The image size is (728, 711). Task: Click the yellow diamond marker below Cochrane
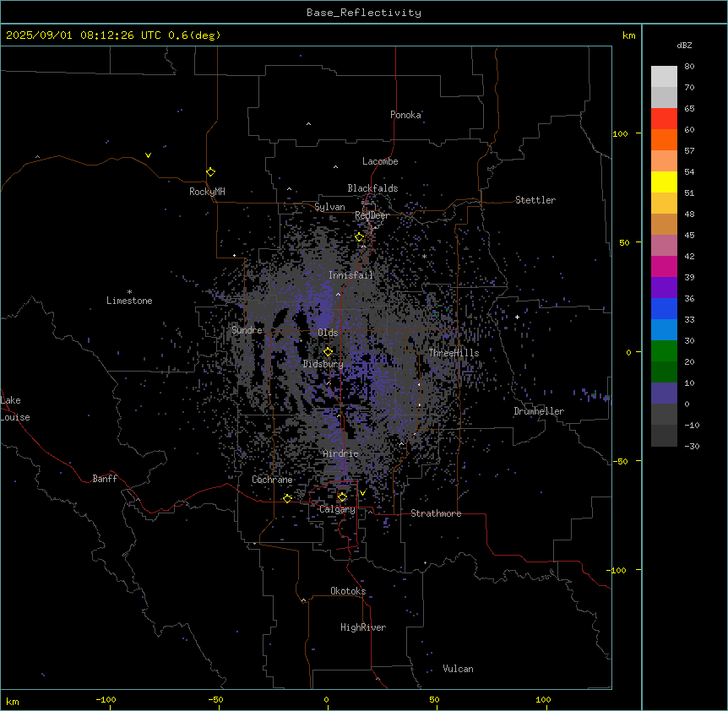click(287, 498)
